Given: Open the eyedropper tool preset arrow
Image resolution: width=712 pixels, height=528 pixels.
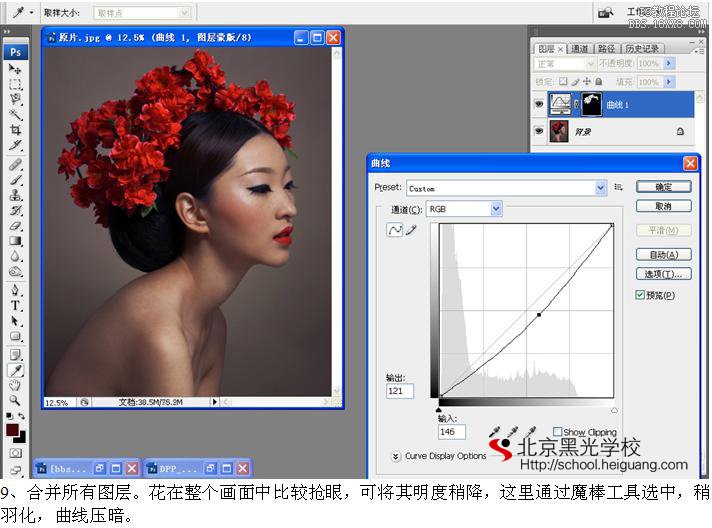Looking at the screenshot, I should click(x=31, y=12).
